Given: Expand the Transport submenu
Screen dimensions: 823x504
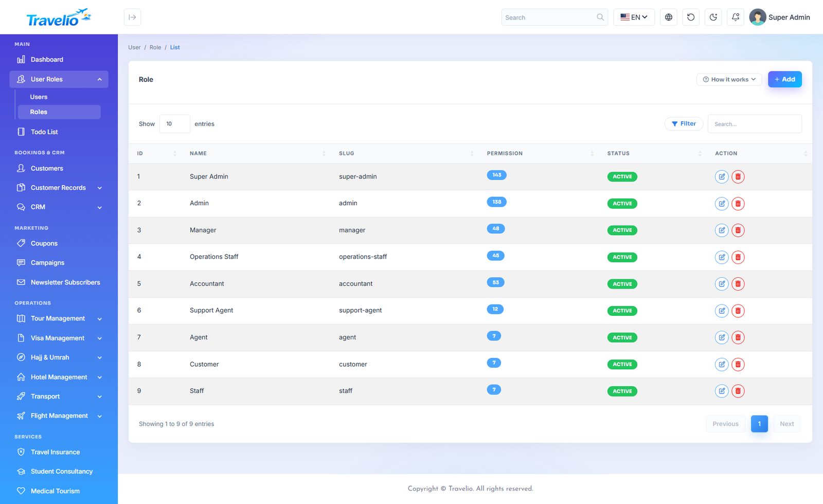Looking at the screenshot, I should point(59,397).
